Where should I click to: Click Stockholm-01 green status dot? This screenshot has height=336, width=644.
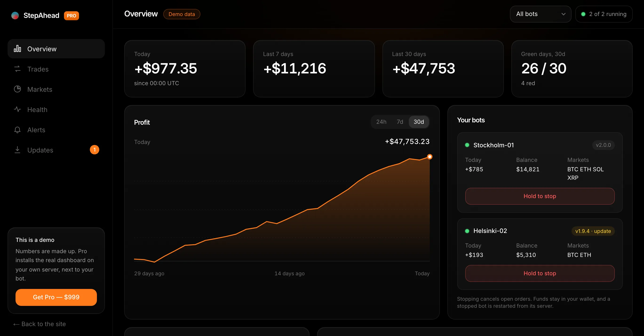[467, 145]
